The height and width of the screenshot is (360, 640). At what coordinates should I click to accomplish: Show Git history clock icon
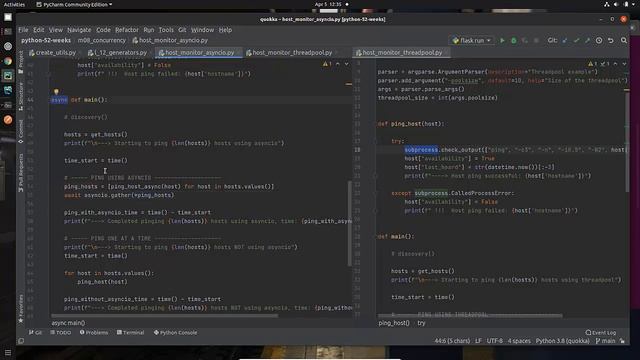[x=599, y=40]
